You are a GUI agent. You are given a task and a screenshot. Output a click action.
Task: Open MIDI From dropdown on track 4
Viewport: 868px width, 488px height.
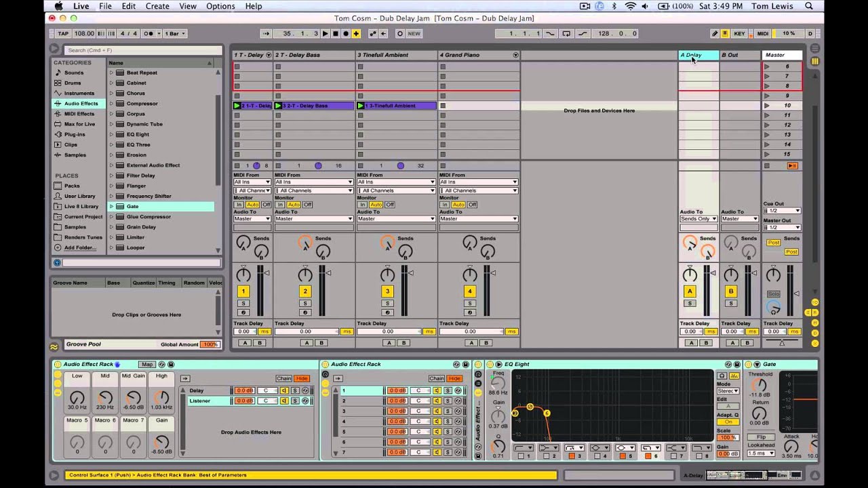(479, 182)
